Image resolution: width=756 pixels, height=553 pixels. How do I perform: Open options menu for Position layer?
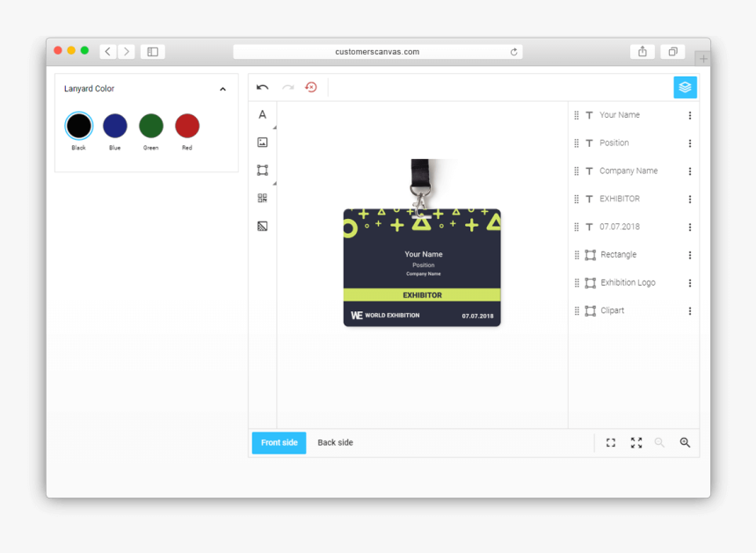coord(690,143)
